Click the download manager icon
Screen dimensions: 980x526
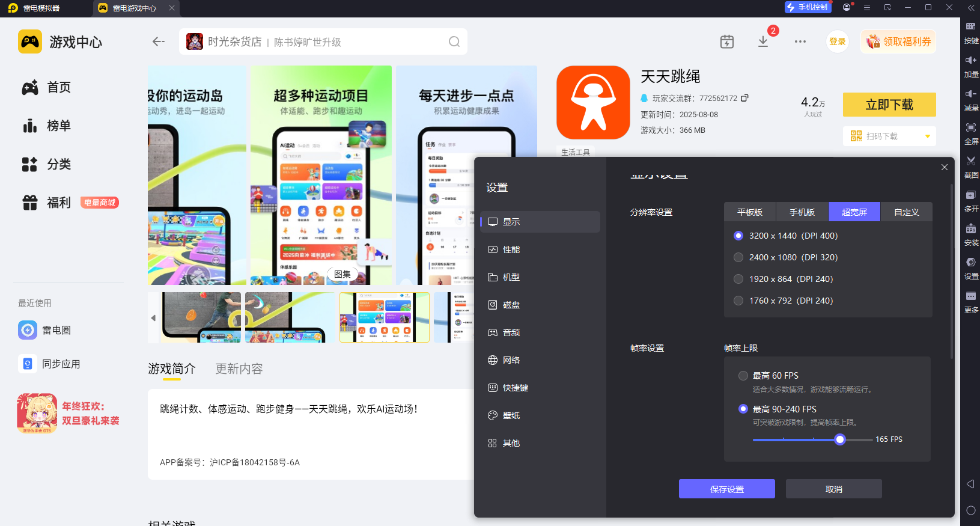(763, 41)
